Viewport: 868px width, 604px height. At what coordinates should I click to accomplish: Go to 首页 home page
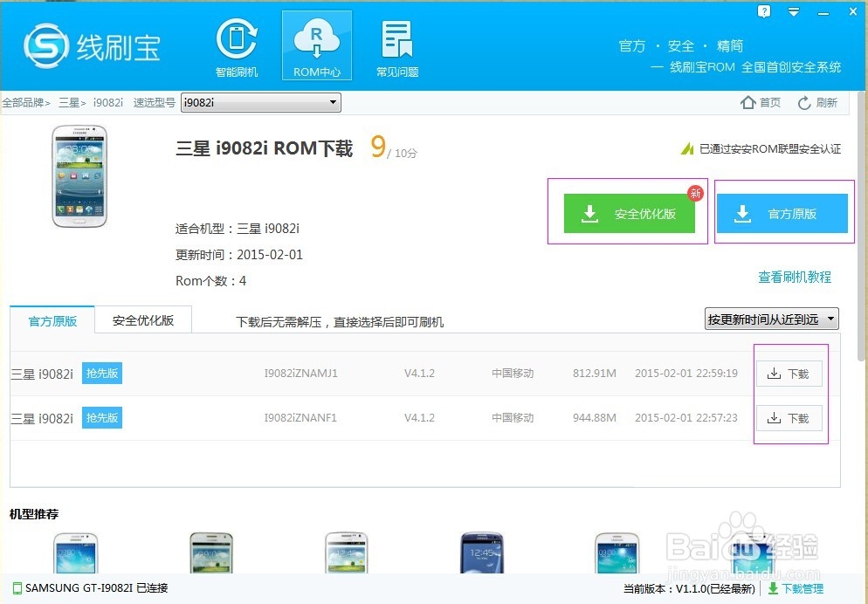[x=761, y=102]
